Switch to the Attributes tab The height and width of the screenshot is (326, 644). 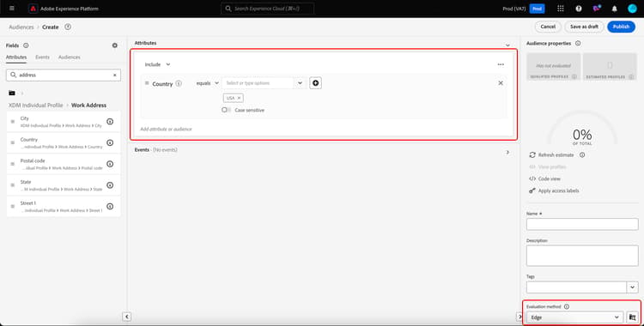[x=16, y=57]
